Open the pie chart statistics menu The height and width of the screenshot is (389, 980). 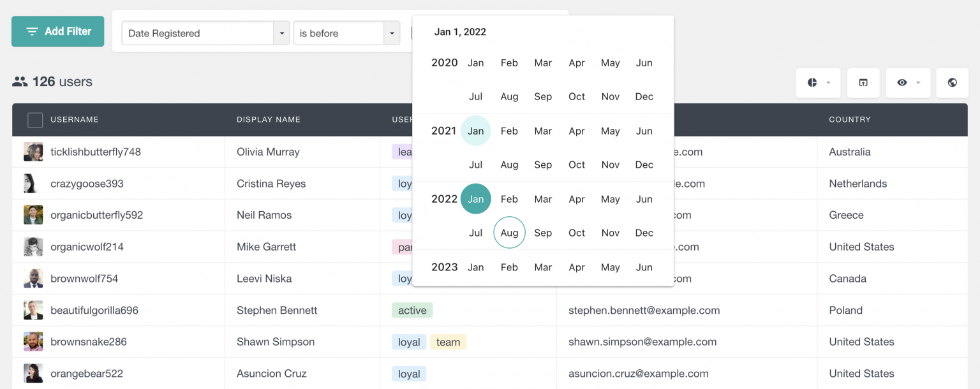click(813, 83)
